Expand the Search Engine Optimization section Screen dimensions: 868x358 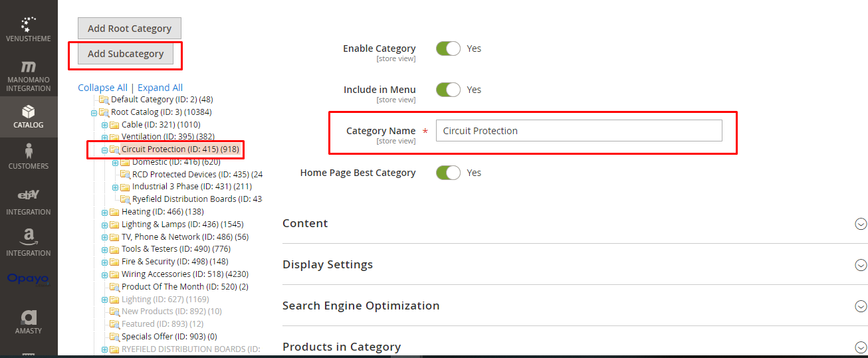[575, 306]
